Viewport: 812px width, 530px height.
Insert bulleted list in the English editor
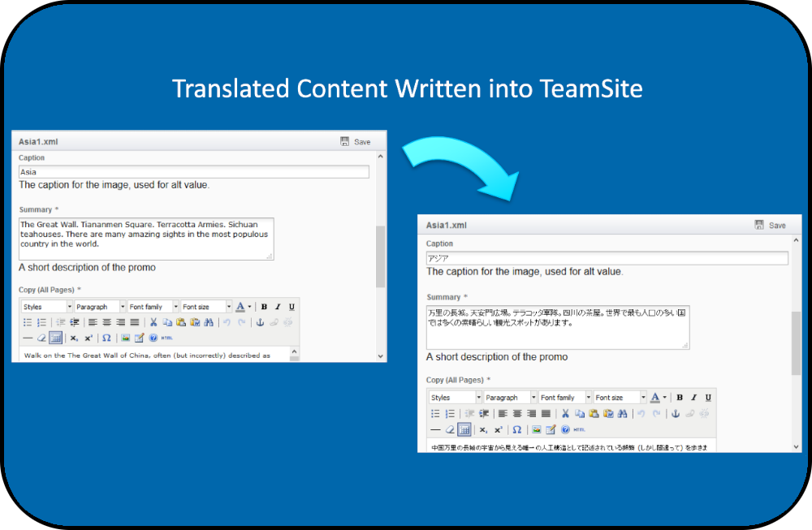click(x=28, y=322)
